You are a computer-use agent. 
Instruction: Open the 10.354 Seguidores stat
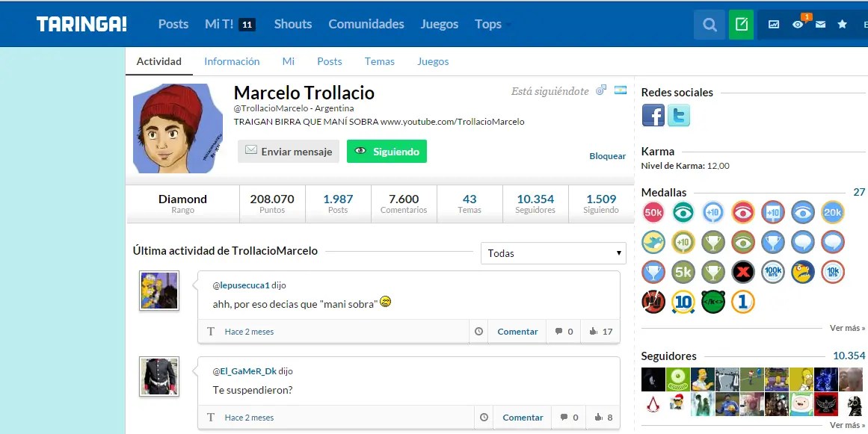coord(535,203)
